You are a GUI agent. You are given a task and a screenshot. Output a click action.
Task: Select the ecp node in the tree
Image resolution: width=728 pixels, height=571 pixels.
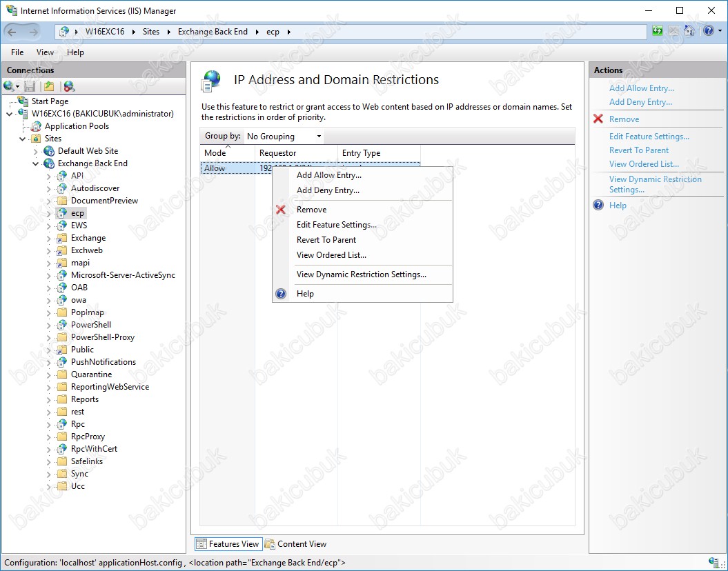pyautogui.click(x=77, y=213)
